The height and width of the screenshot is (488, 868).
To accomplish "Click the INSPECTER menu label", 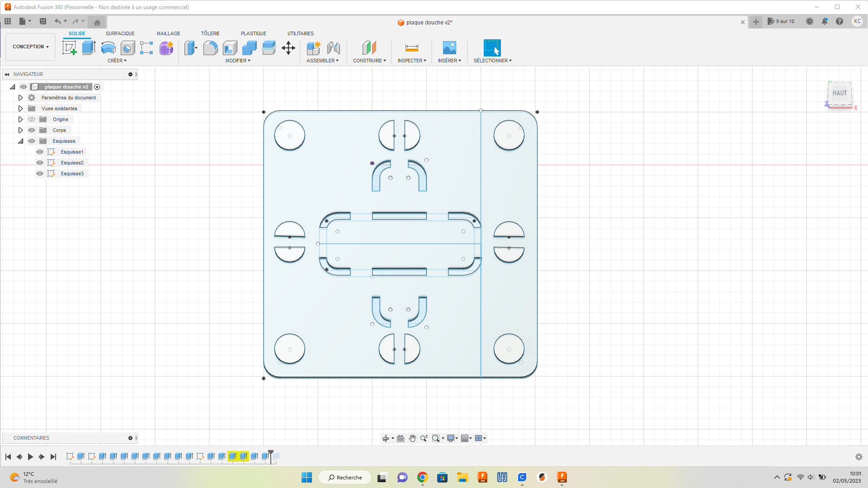I will (x=412, y=61).
